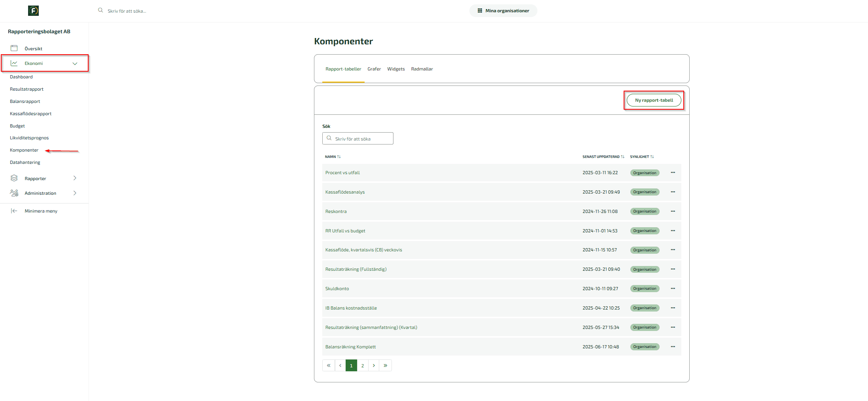Image resolution: width=868 pixels, height=401 pixels.
Task: Click the top Skriv för att söka field
Action: click(x=127, y=11)
